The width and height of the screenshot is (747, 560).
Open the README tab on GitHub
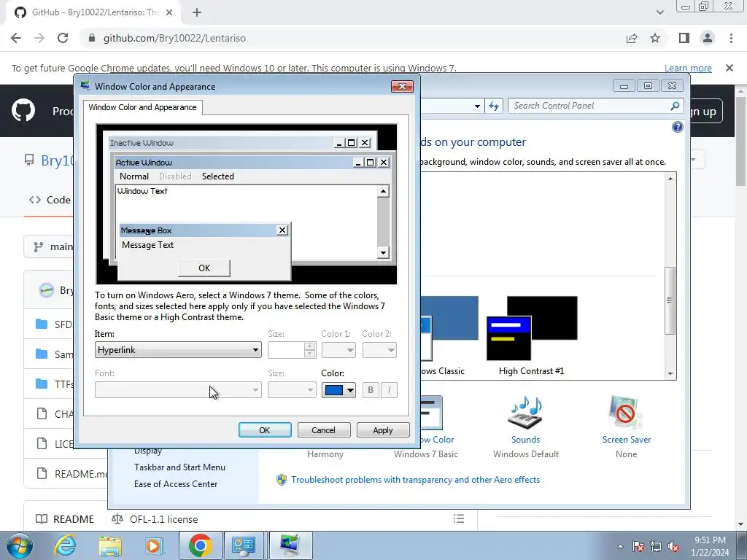tap(65, 519)
